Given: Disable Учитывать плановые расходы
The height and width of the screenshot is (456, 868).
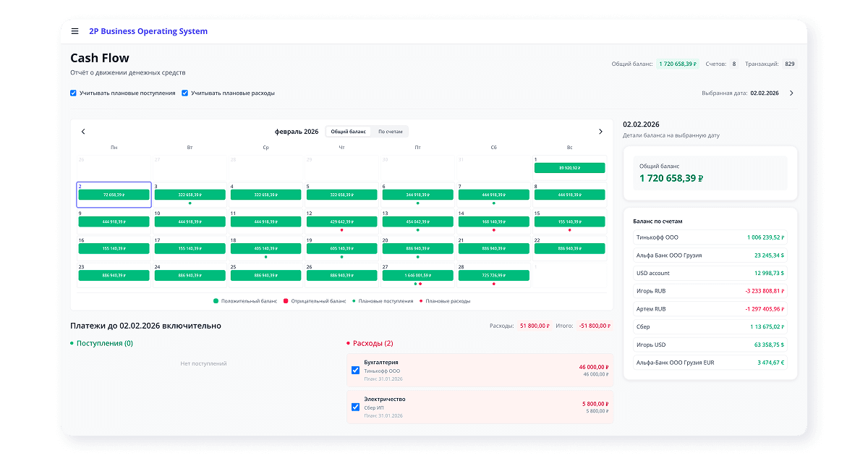Looking at the screenshot, I should click(x=184, y=93).
